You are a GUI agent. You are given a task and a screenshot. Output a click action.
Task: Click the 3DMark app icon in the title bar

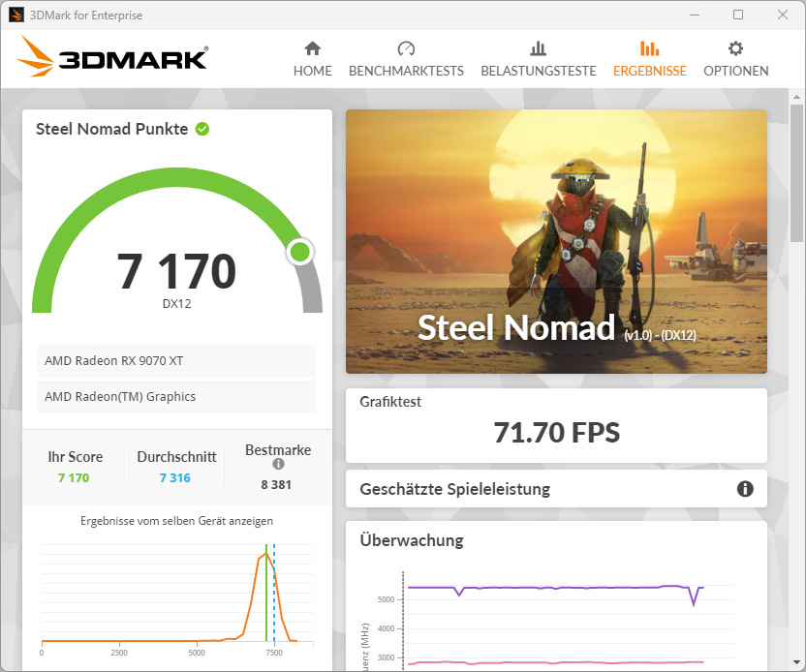point(15,15)
